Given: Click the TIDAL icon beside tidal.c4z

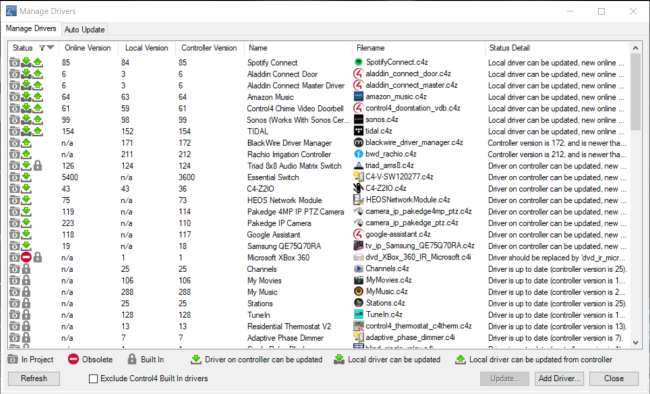Looking at the screenshot, I should point(359,131).
